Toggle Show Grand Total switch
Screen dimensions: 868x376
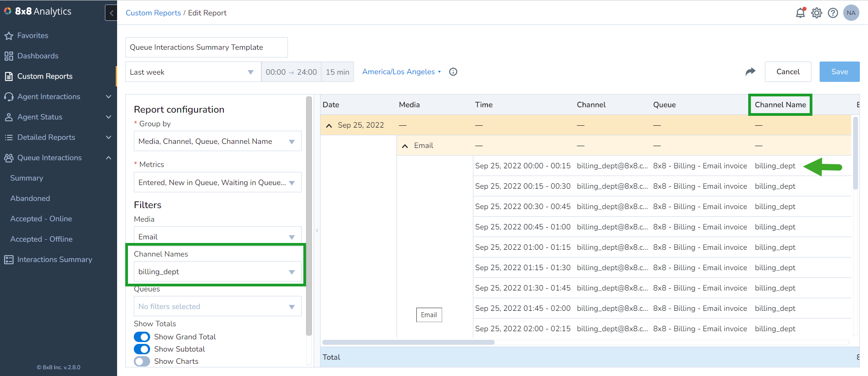tap(142, 337)
